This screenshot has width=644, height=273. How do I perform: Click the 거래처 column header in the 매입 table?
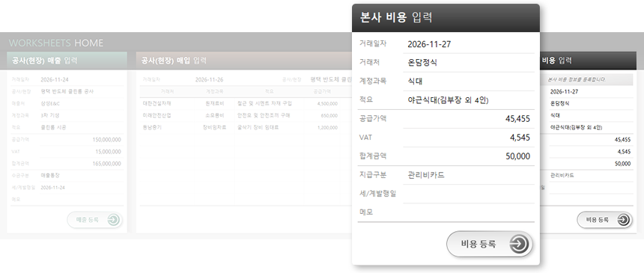tap(167, 91)
